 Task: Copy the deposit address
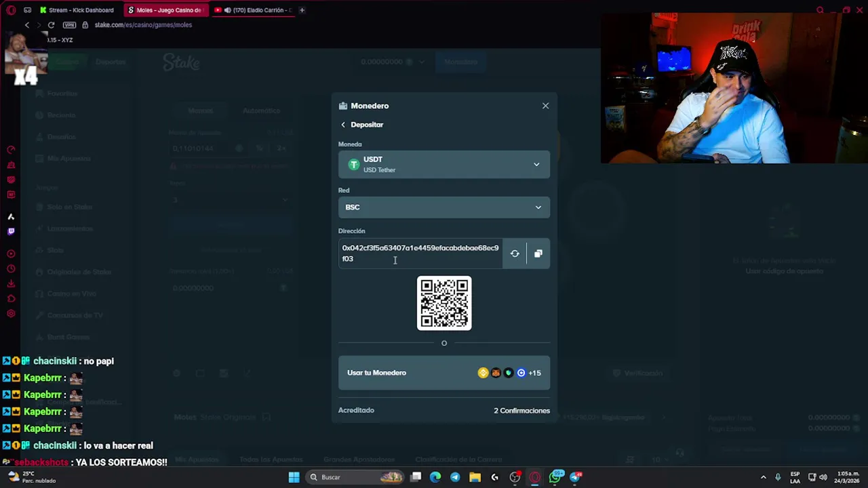click(x=538, y=253)
